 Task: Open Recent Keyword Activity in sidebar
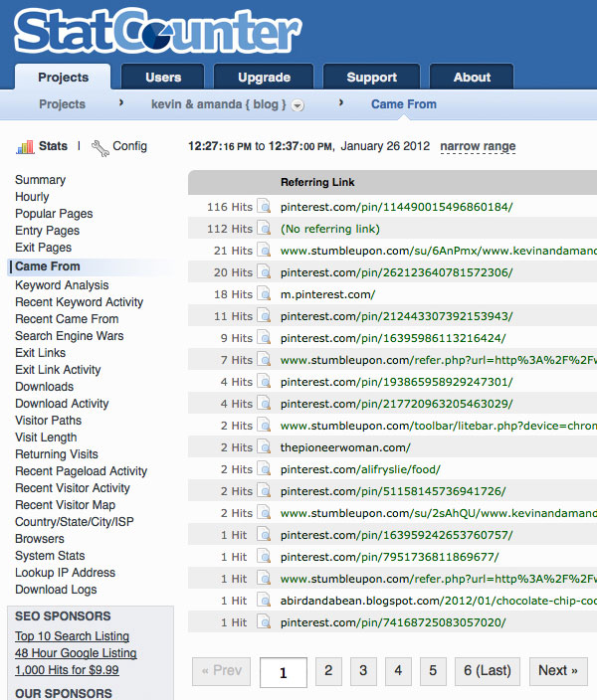79,302
